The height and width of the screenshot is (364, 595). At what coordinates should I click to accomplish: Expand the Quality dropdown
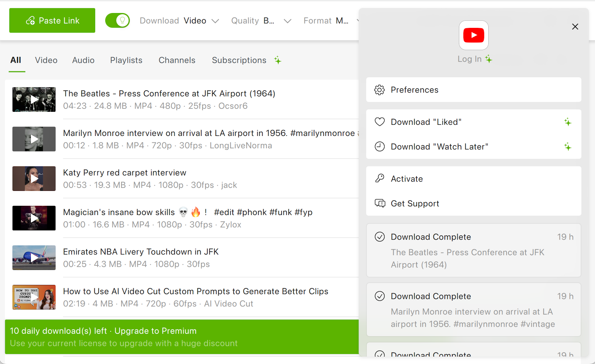point(261,21)
